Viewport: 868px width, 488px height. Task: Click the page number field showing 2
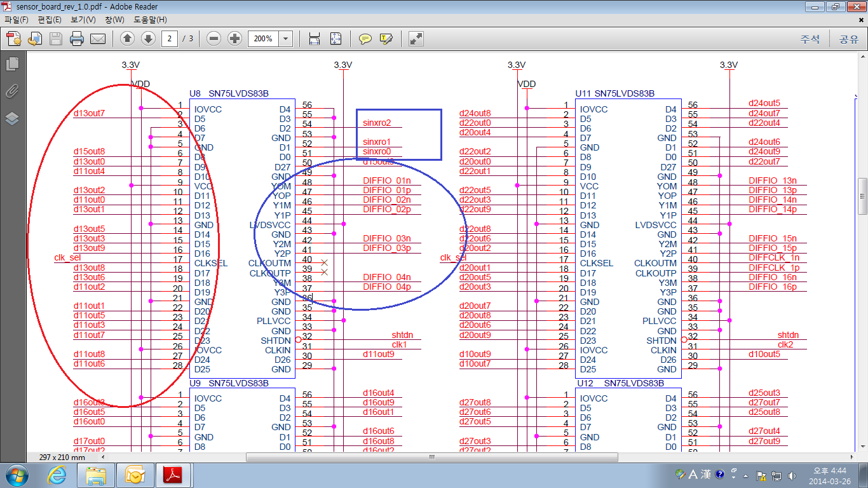[170, 39]
